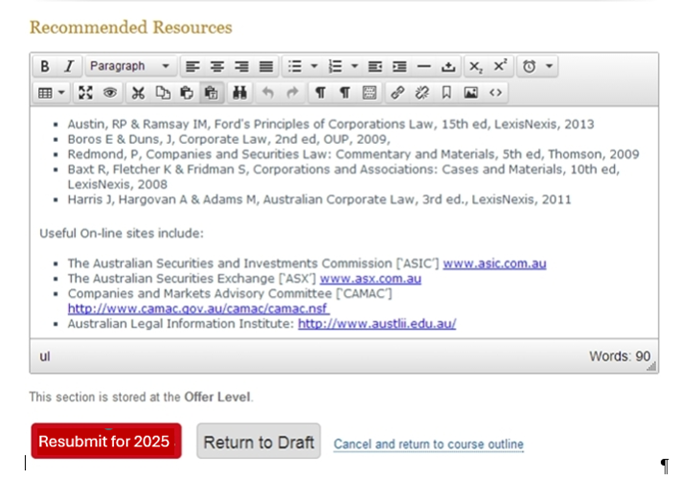Open the Paragraph format dropdown
Screen dimensions: 680x480
131,66
